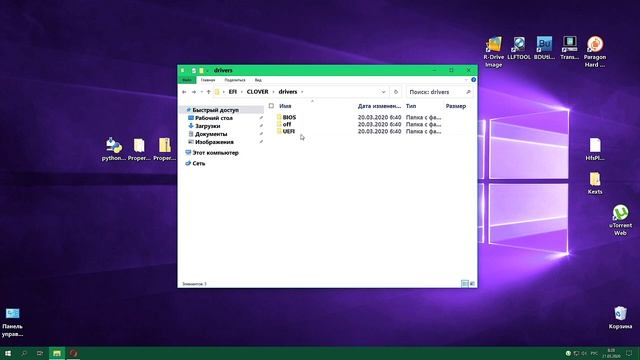The width and height of the screenshot is (640, 360).
Task: Refresh the drivers folder view
Action: click(x=396, y=92)
